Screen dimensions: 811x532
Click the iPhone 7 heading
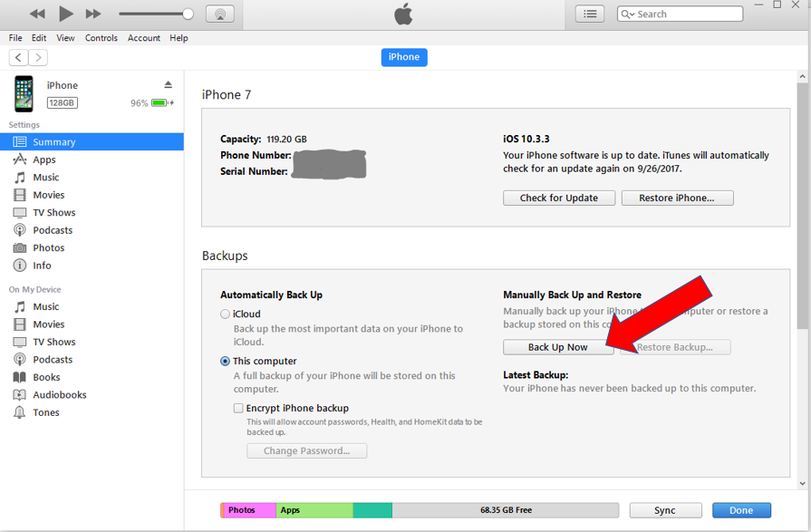tap(227, 94)
